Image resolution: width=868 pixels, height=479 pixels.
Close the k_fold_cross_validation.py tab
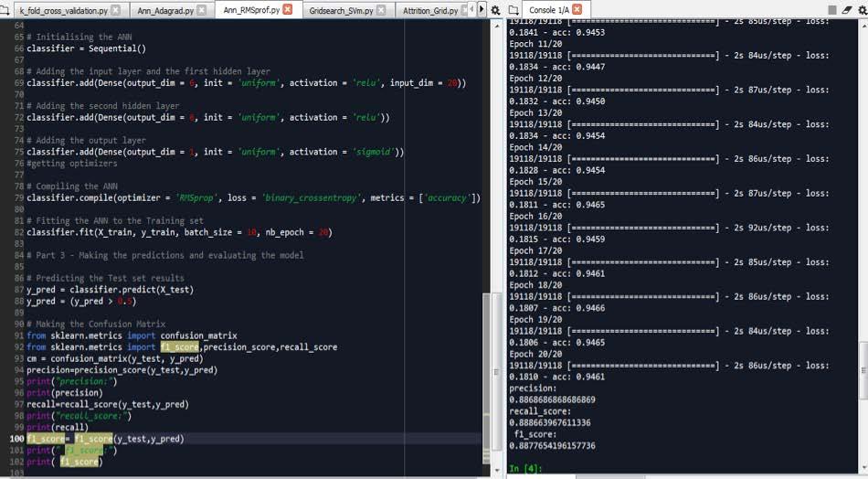[x=116, y=10]
